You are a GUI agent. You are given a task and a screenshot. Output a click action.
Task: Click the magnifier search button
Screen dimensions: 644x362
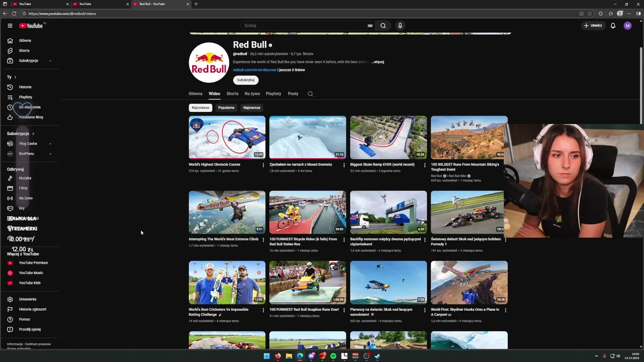[x=383, y=26]
